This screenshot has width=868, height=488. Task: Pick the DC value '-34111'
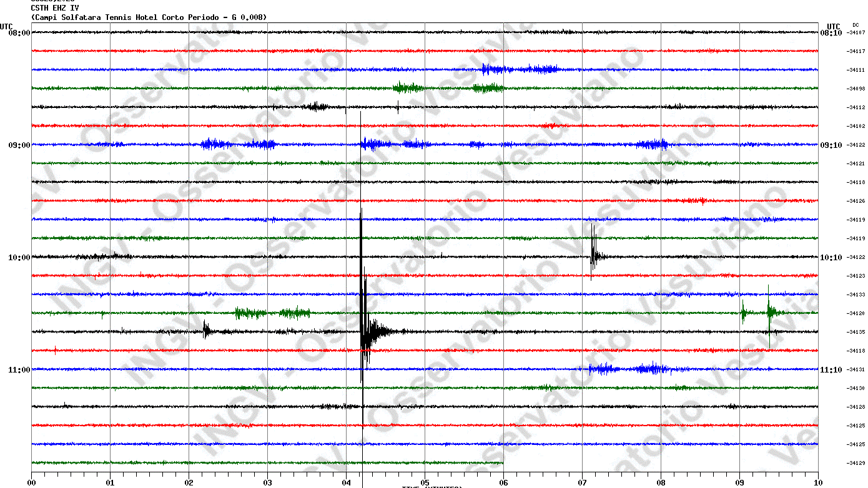[x=856, y=70]
